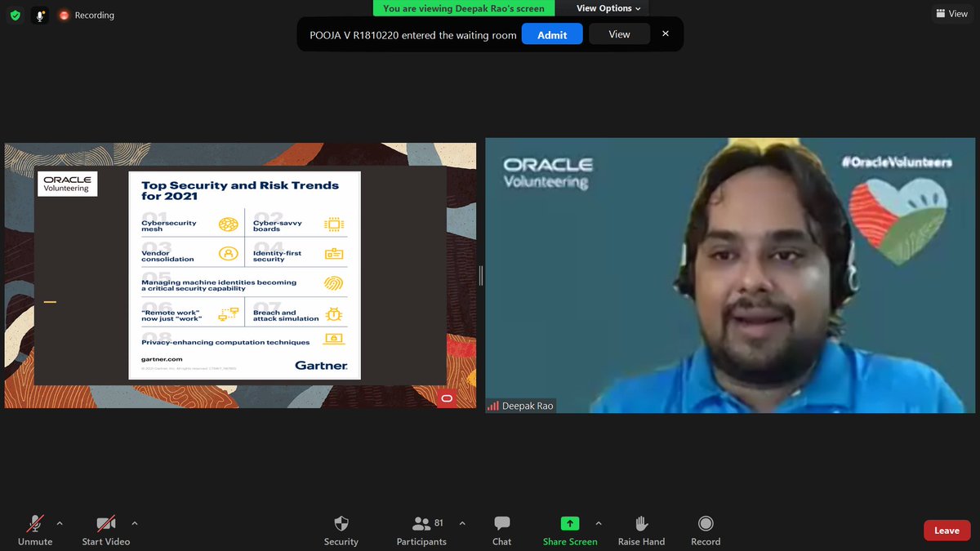Expand Participants options chevron

click(x=461, y=523)
